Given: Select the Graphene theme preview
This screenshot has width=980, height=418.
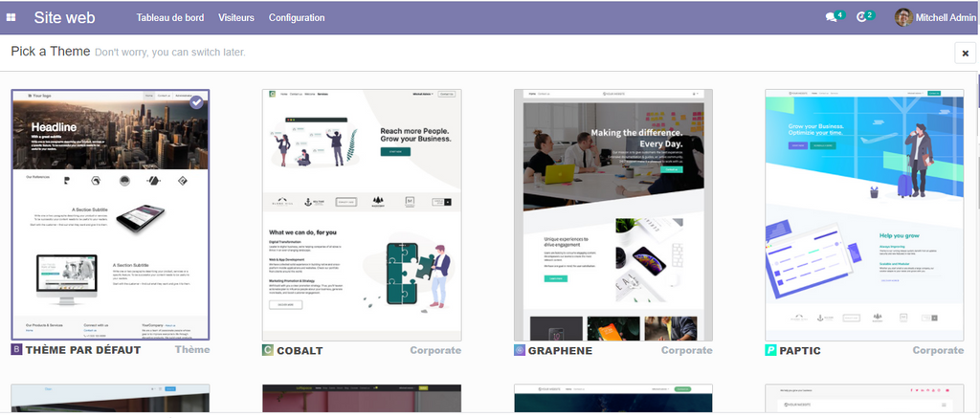Looking at the screenshot, I should coord(613,215).
